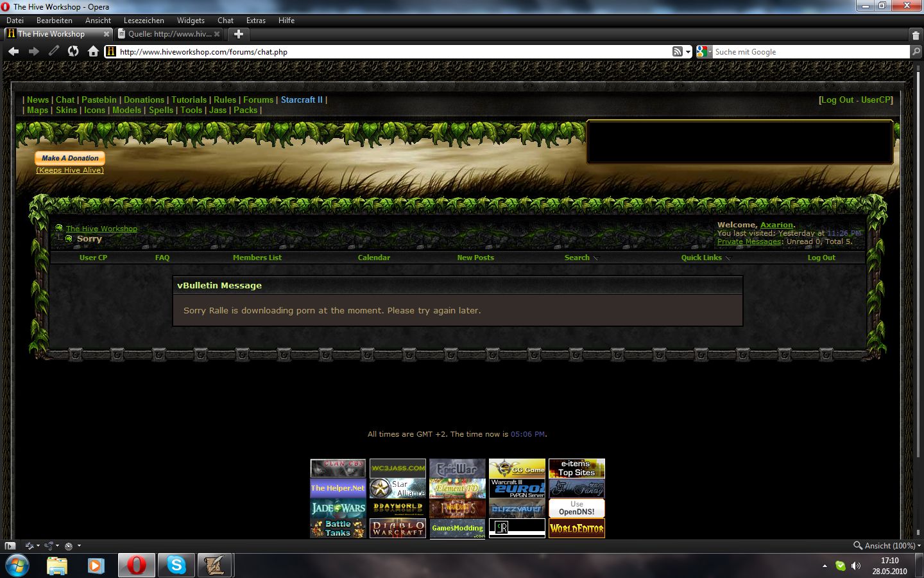924x578 pixels.
Task: Open the Windows Start menu
Action: (17, 566)
